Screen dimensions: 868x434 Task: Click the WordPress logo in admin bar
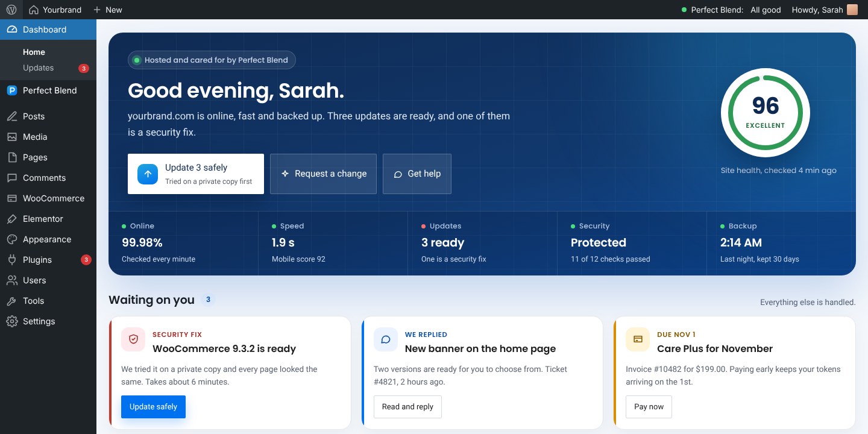tap(11, 10)
